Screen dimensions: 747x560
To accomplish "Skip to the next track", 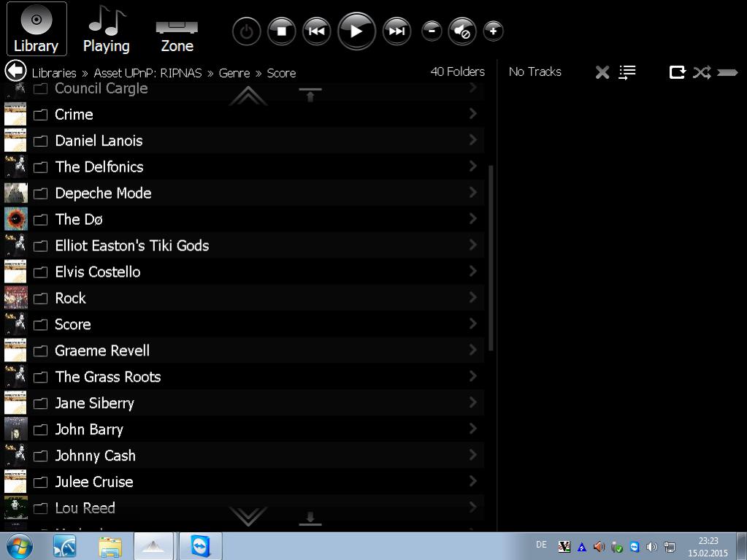I will point(397,31).
